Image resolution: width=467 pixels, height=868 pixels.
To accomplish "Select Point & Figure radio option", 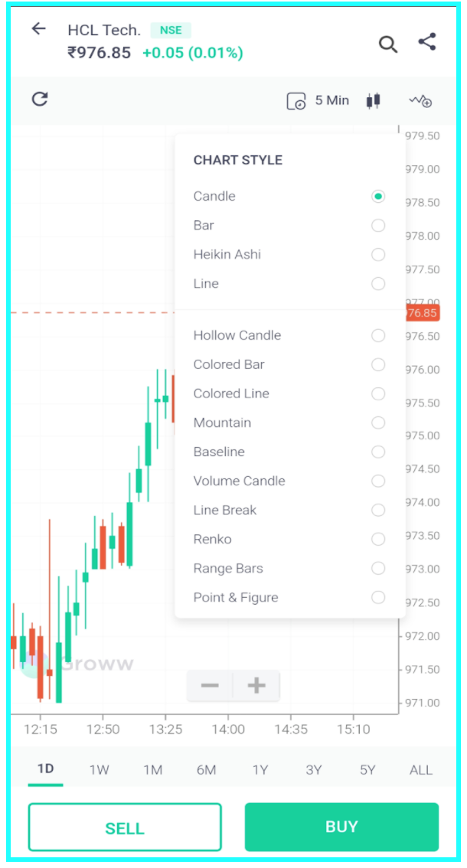I will coord(377,597).
